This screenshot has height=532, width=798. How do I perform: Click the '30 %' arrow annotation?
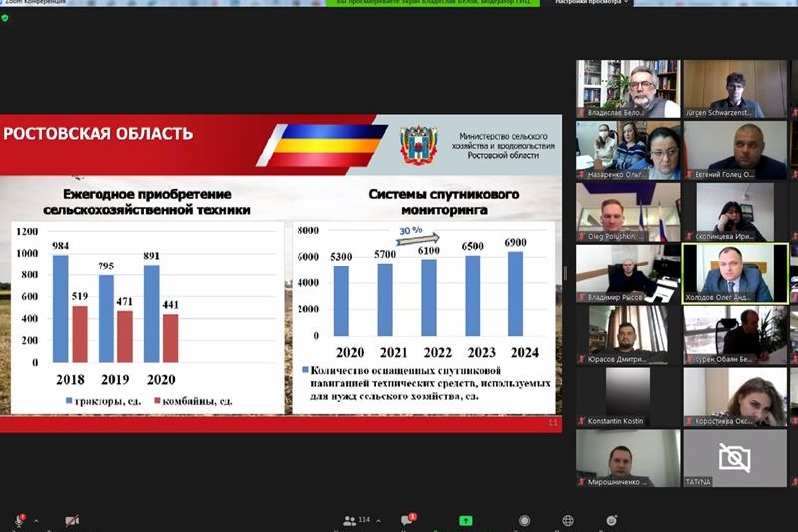pyautogui.click(x=417, y=235)
